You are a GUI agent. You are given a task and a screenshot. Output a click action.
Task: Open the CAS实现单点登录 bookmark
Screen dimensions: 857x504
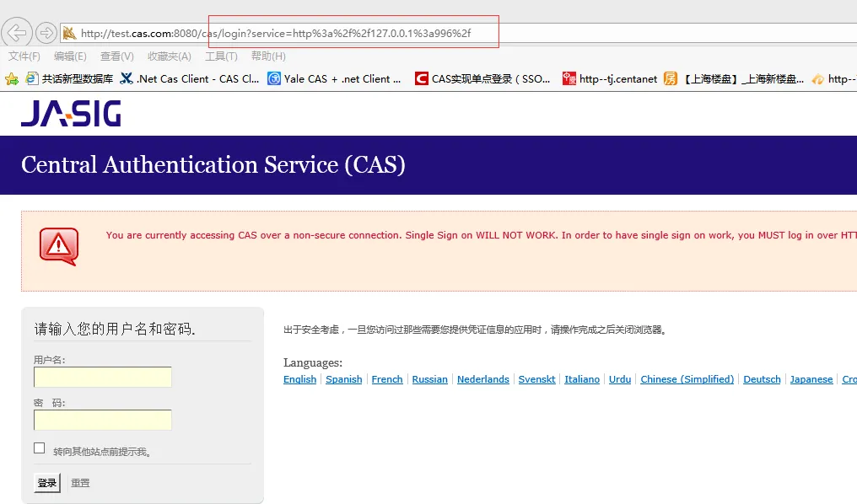[482, 78]
